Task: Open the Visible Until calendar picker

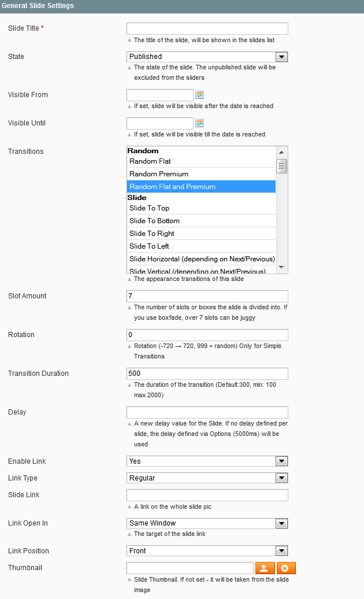Action: coord(199,123)
